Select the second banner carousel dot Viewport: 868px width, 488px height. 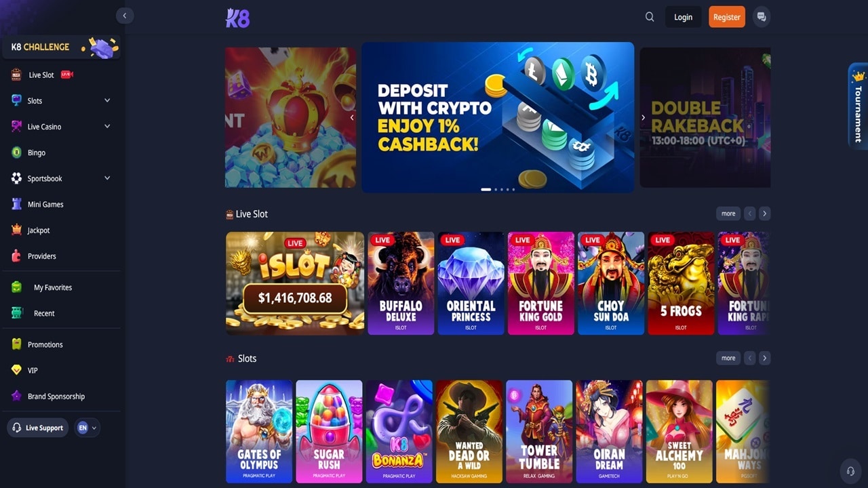pyautogui.click(x=496, y=190)
